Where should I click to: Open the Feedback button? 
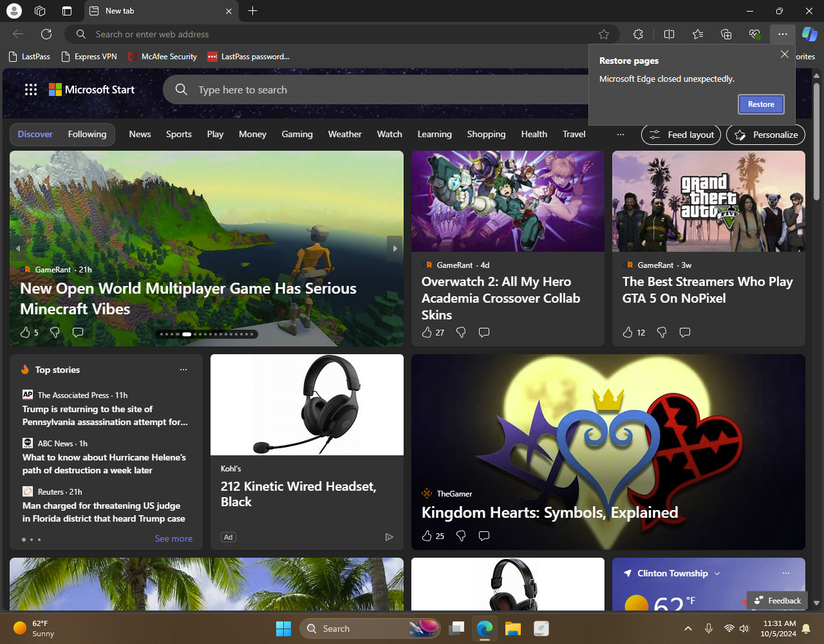(x=777, y=601)
